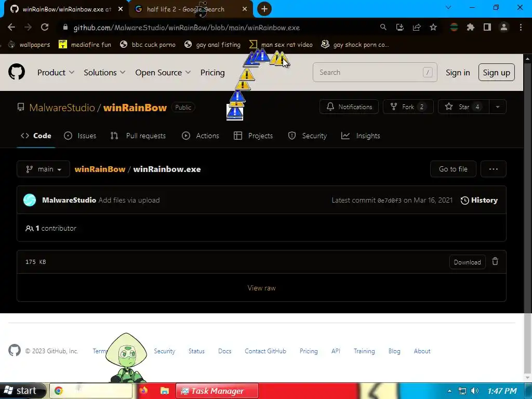The image size is (532, 399).
Task: Switch to the Code tab
Action: tap(36, 136)
